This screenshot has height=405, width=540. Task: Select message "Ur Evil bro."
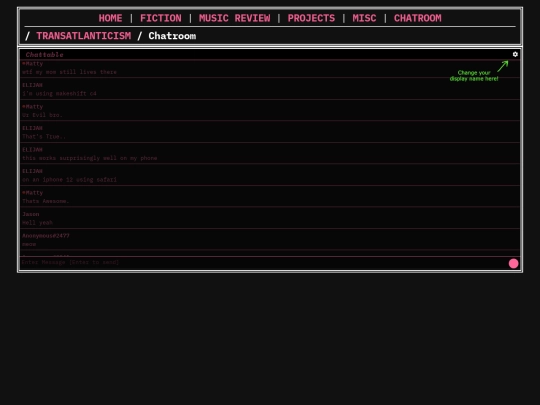click(42, 115)
